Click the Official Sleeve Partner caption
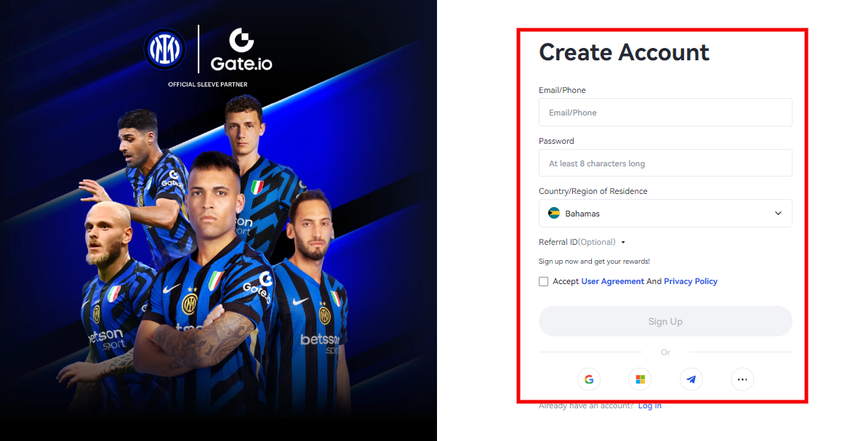 (x=208, y=85)
